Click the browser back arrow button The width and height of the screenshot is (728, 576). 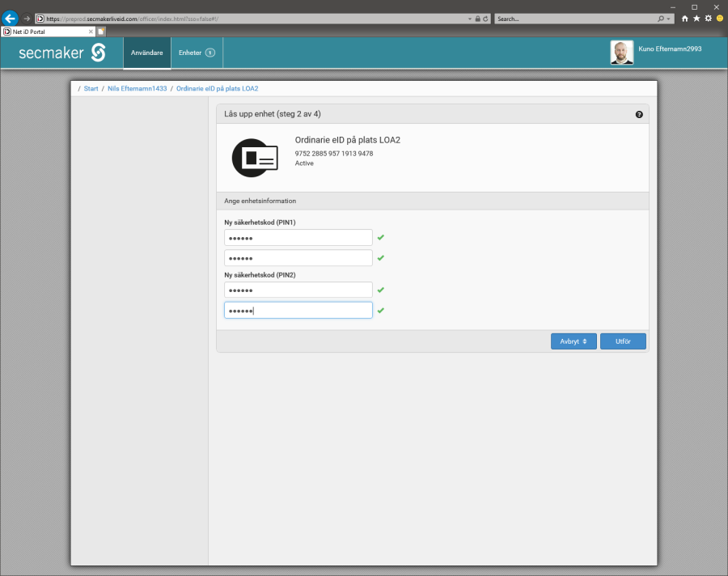point(10,19)
